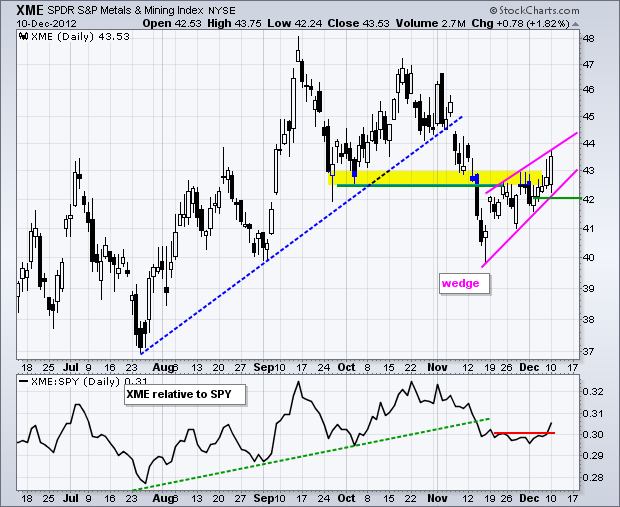
Task: Click the XME ticker symbol title
Action: [30, 10]
